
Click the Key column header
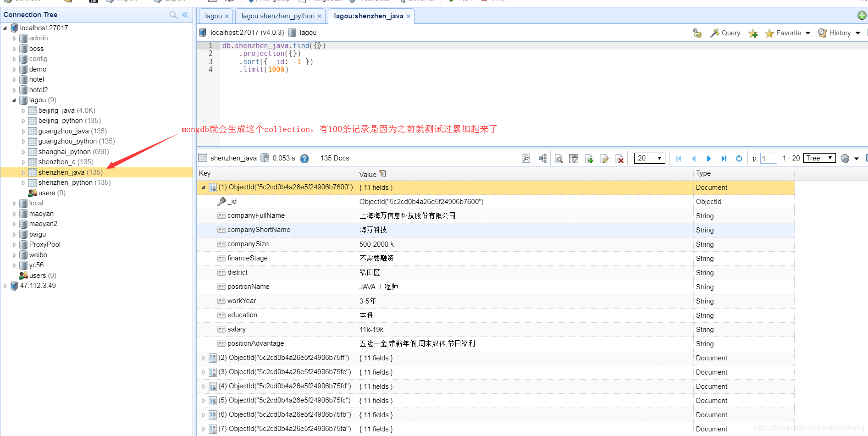277,173
